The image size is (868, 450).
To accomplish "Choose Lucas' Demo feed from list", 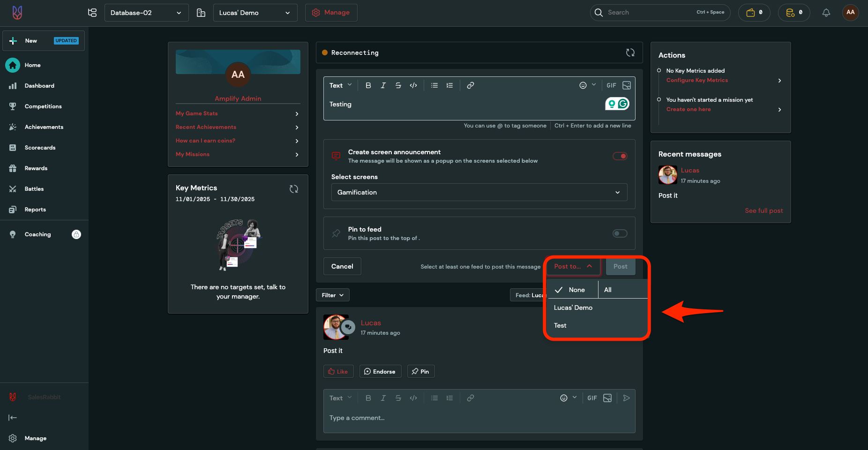I will pyautogui.click(x=573, y=307).
